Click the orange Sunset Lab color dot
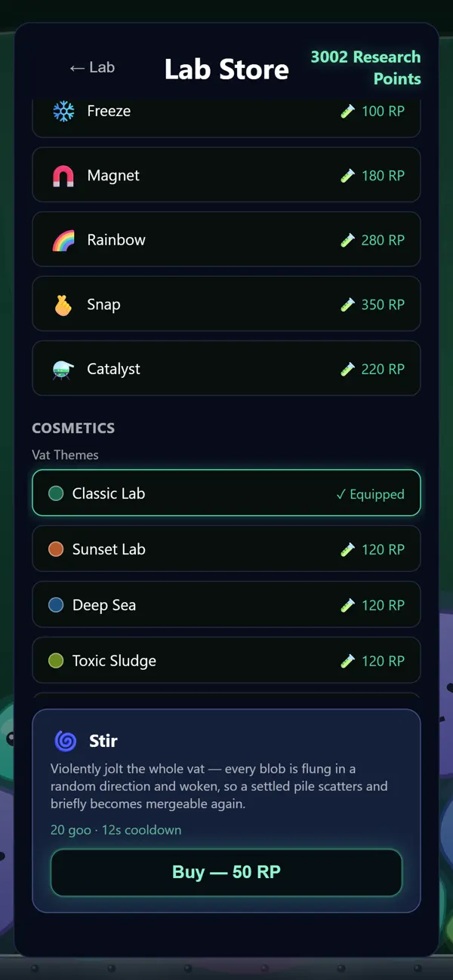The width and height of the screenshot is (453, 980). tap(56, 549)
